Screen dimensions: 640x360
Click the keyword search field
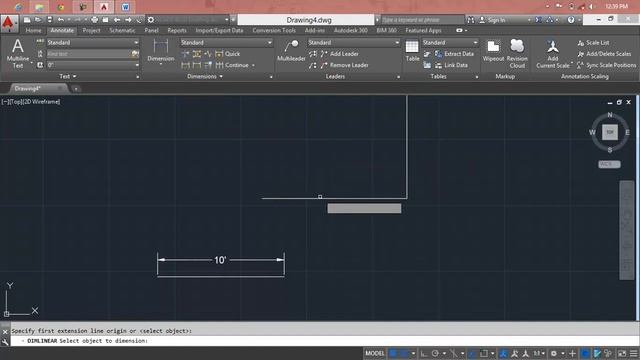(x=422, y=20)
